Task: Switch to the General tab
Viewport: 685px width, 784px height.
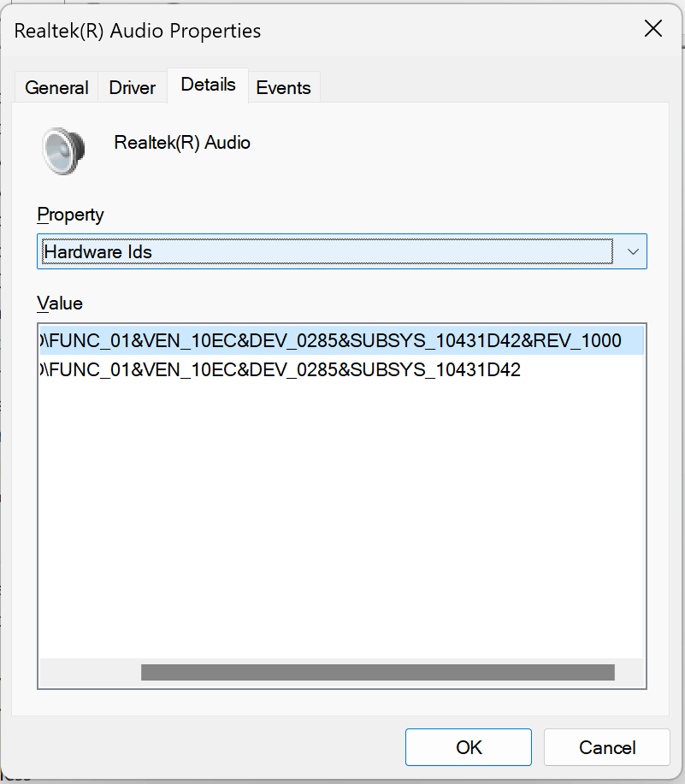Action: point(56,87)
